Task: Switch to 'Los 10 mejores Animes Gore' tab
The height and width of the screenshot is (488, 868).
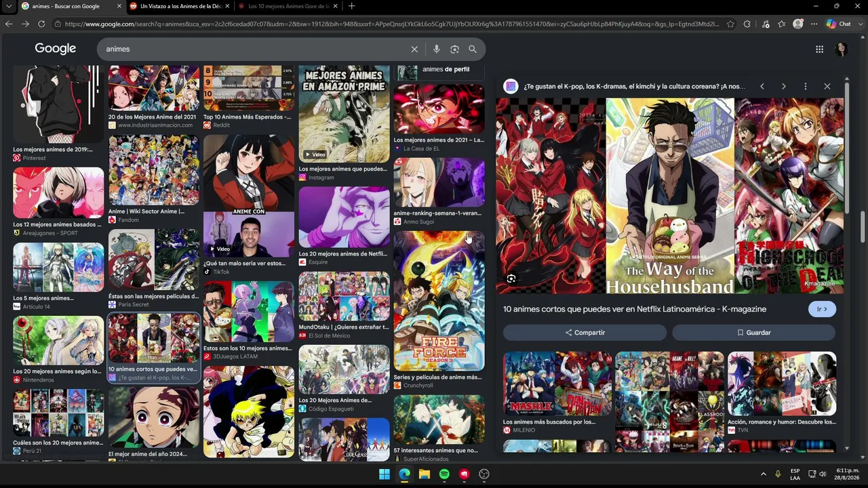Action: 288,6
